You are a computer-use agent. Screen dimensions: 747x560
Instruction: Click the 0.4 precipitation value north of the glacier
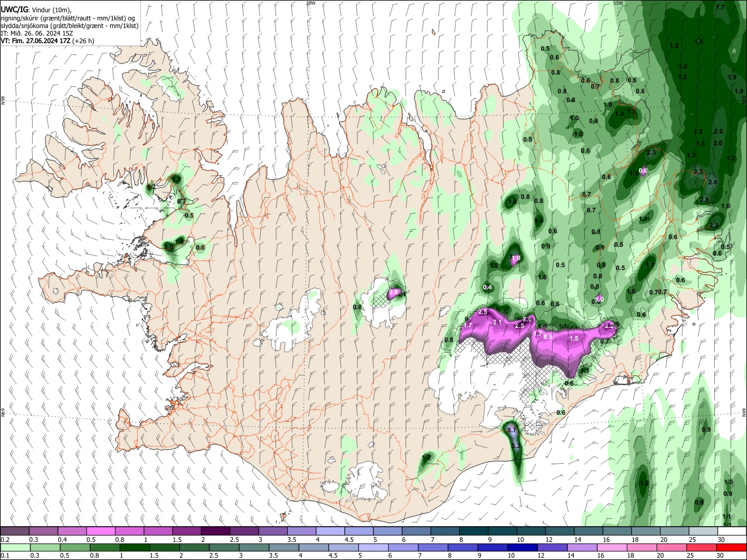pyautogui.click(x=488, y=287)
